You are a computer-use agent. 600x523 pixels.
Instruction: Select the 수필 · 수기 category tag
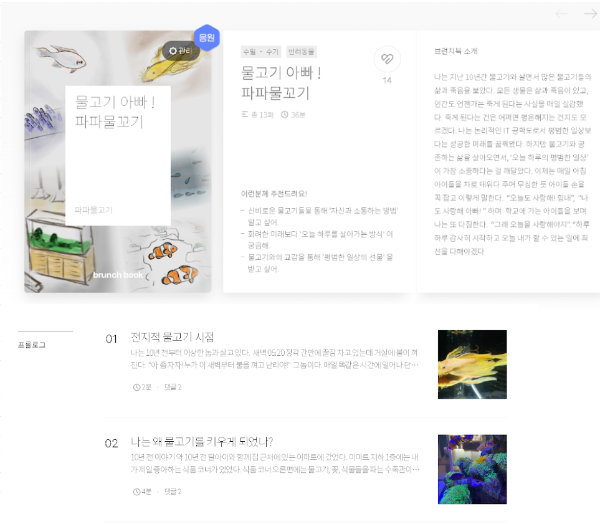coord(261,52)
